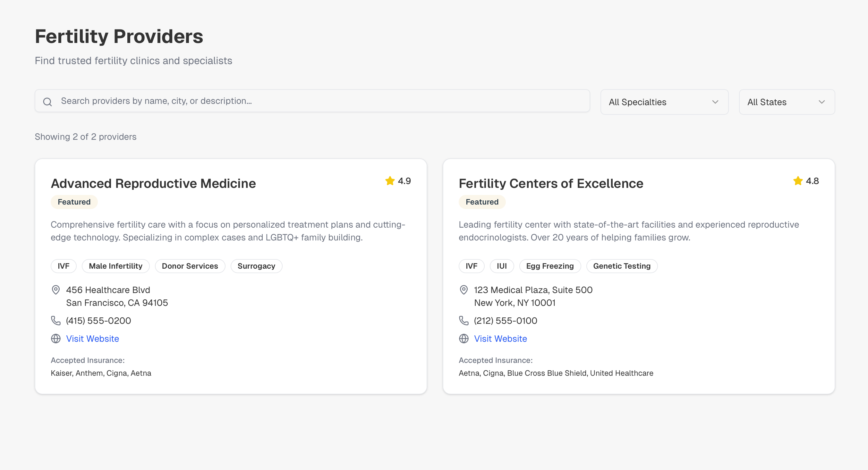Viewport: 868px width, 470px height.
Task: Click the phone icon next to (212) 555-0100
Action: [464, 321]
